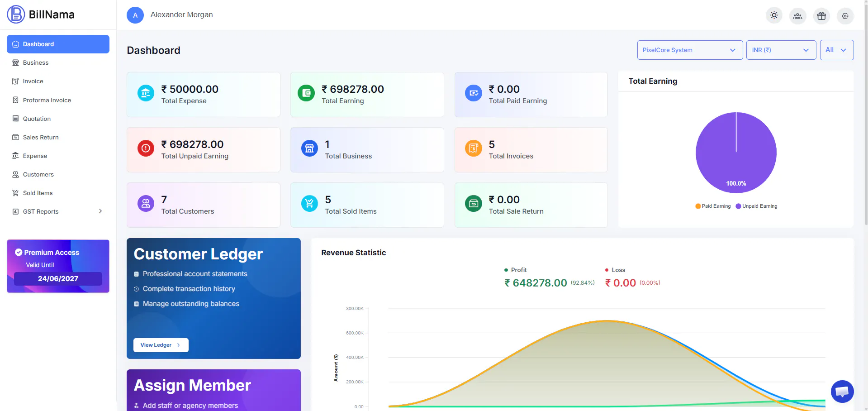Open Quotation in sidebar
Viewport: 868px width, 411px height.
[58, 119]
